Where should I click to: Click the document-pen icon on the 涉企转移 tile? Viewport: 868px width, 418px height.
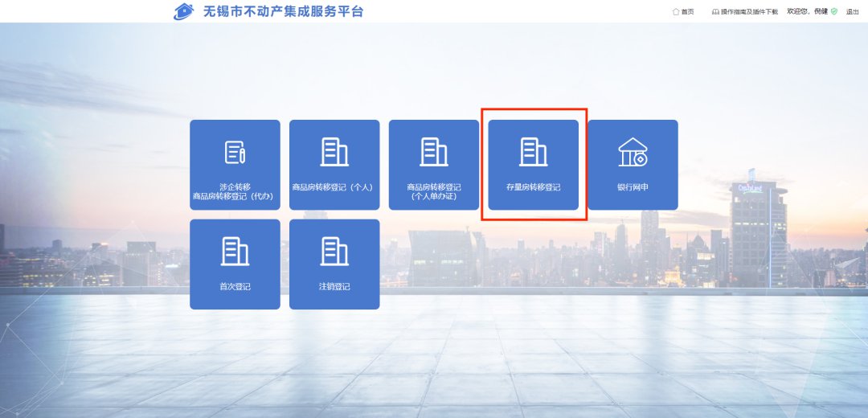pos(235,152)
